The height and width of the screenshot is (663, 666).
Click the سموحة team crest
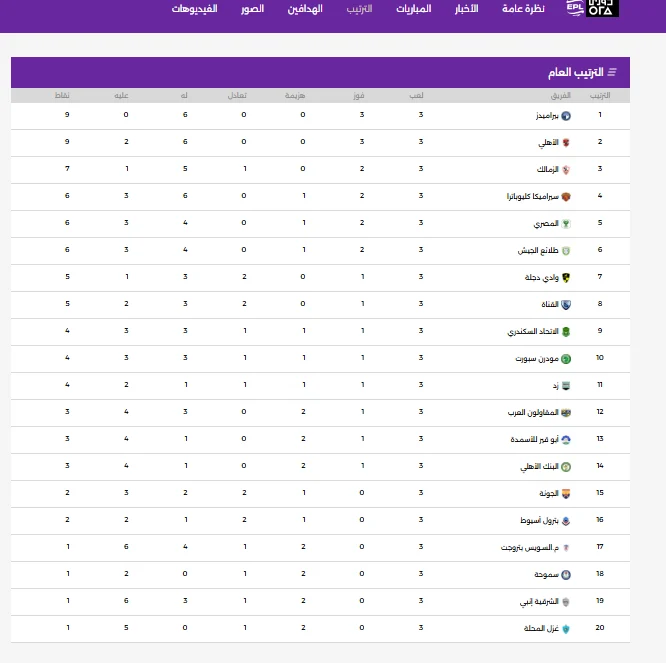[x=566, y=575]
